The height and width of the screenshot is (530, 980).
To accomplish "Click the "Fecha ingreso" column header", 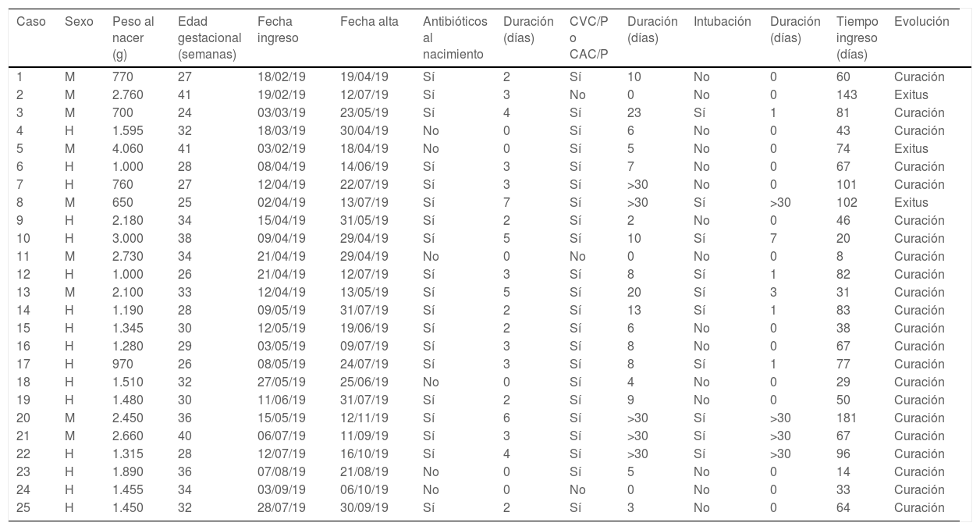I will [x=278, y=30].
